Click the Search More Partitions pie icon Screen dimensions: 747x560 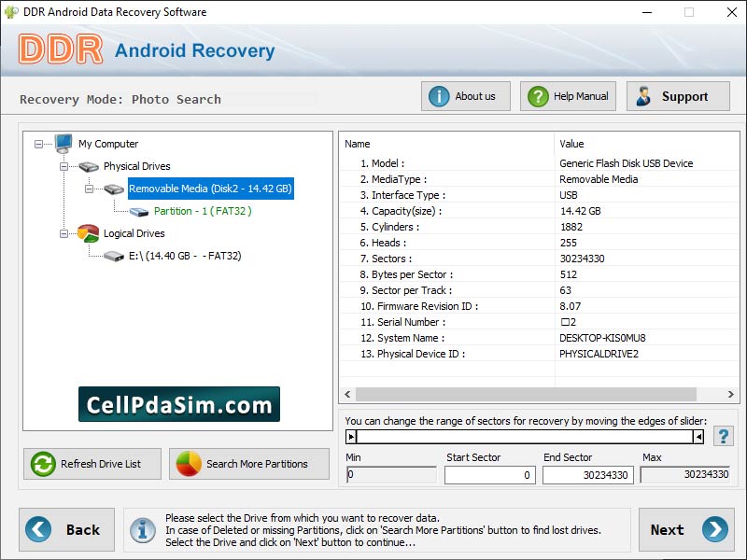[187, 464]
